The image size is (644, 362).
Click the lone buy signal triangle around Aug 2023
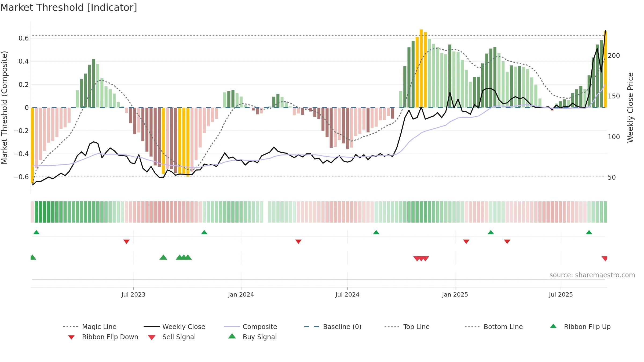[163, 257]
